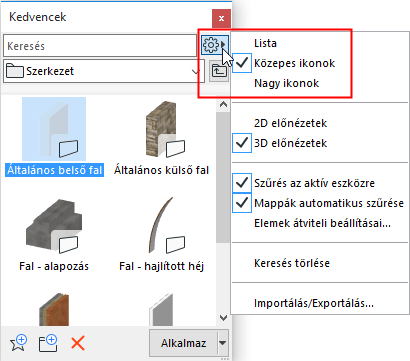410x361 pixels.
Task: Toggle 3D előnézetek option
Action: (290, 143)
